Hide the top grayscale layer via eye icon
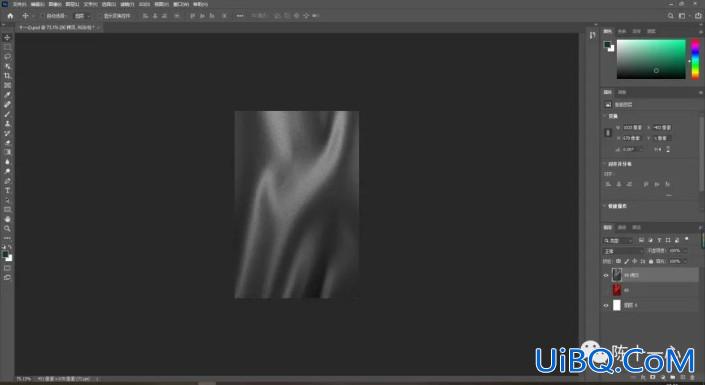This screenshot has height=385, width=705. click(606, 275)
